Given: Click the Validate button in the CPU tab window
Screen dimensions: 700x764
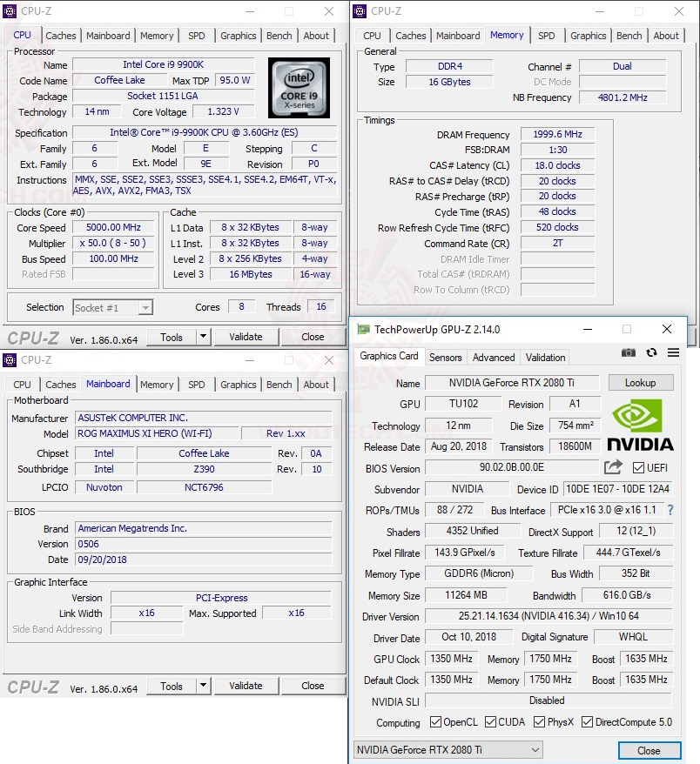Looking at the screenshot, I should tap(246, 337).
